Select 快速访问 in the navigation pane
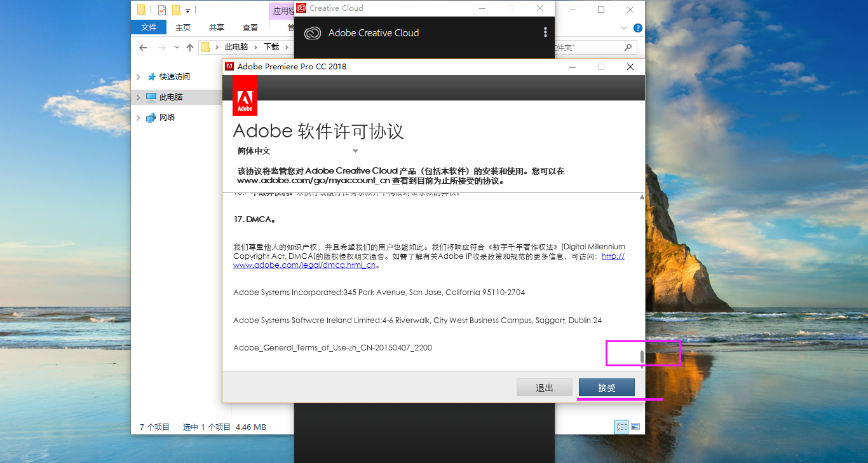This screenshot has height=463, width=868. pos(175,77)
